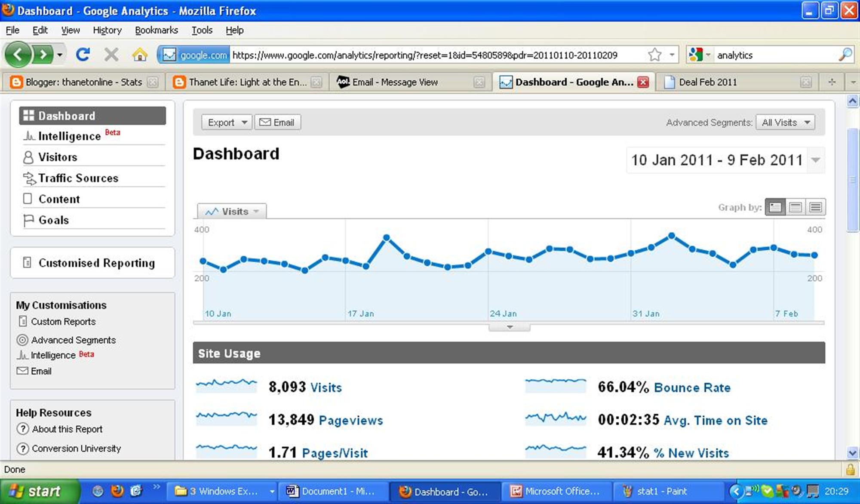Open the Visits metric dropdown tab
Screen dimensions: 860x504
pos(232,211)
